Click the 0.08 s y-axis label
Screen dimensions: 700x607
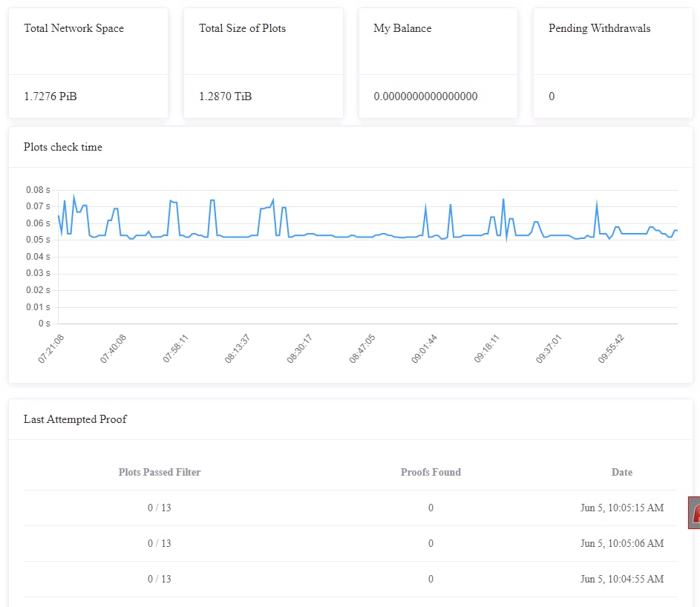pos(38,190)
